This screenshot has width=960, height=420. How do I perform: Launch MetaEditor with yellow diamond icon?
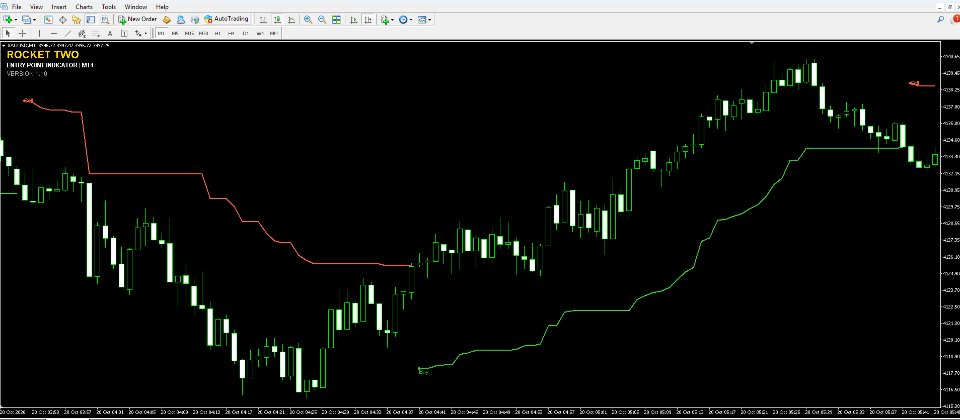pos(166,20)
